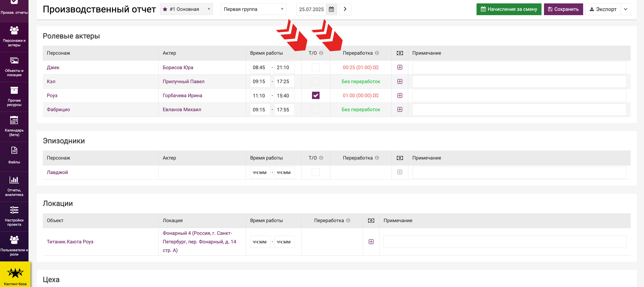Open Календарь (бета) sidebar section
The width and height of the screenshot is (644, 287).
[x=14, y=127]
